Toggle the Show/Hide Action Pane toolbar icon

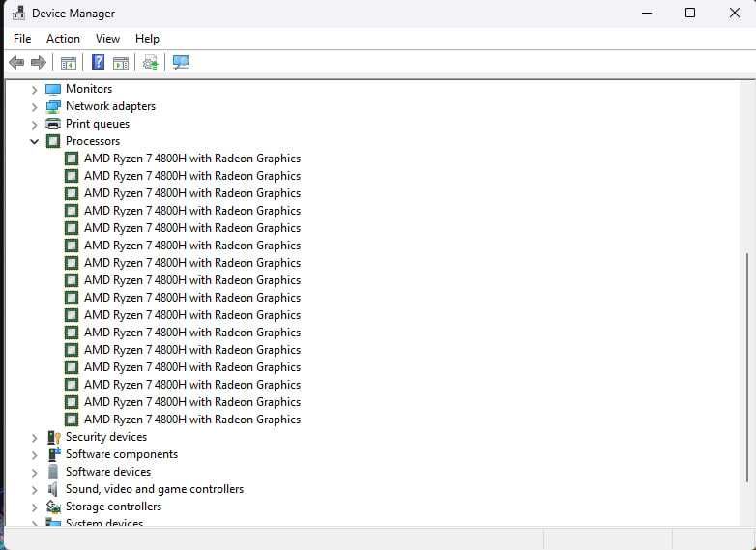point(121,62)
